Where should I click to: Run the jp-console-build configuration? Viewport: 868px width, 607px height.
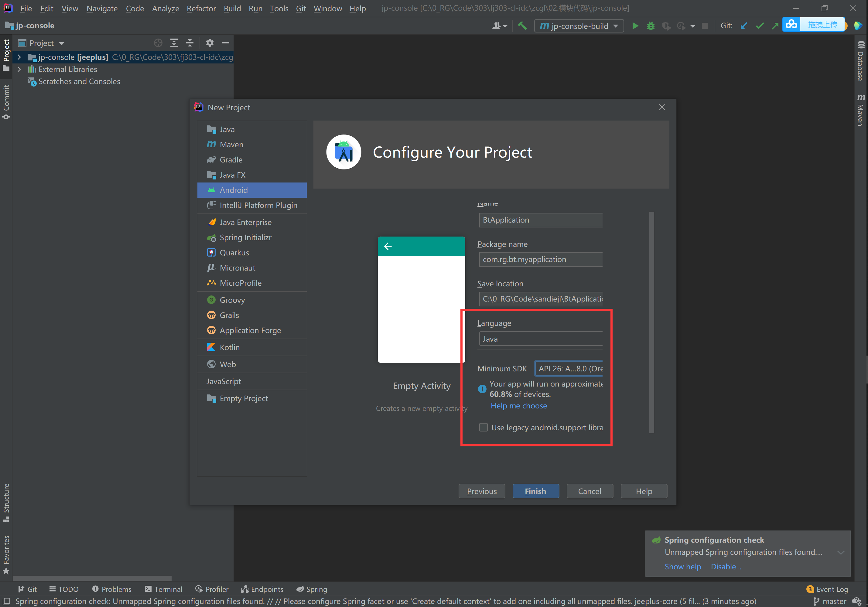coord(635,26)
